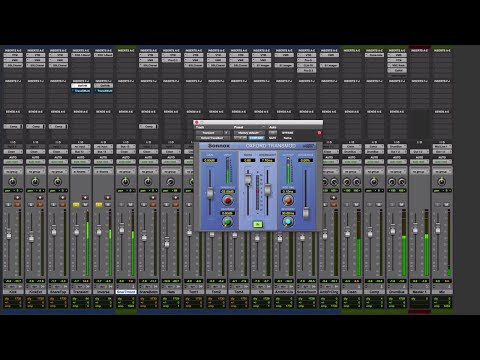Open the group selector on Crash track

click(351, 171)
